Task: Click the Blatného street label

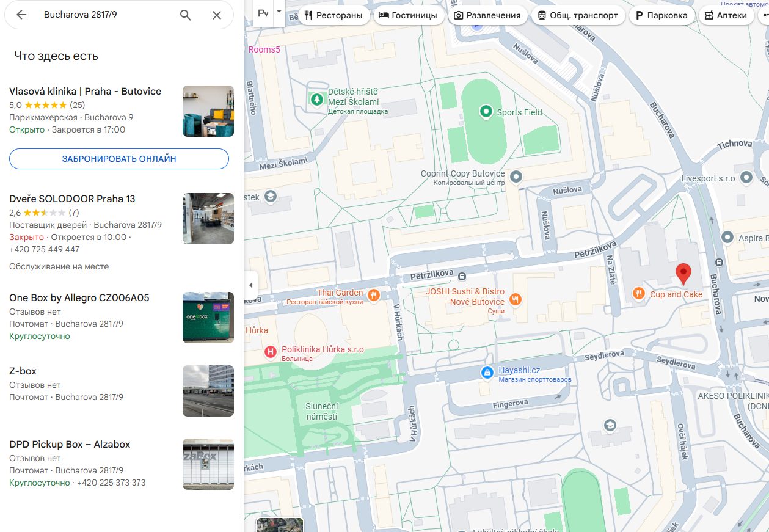Action: pyautogui.click(x=250, y=98)
